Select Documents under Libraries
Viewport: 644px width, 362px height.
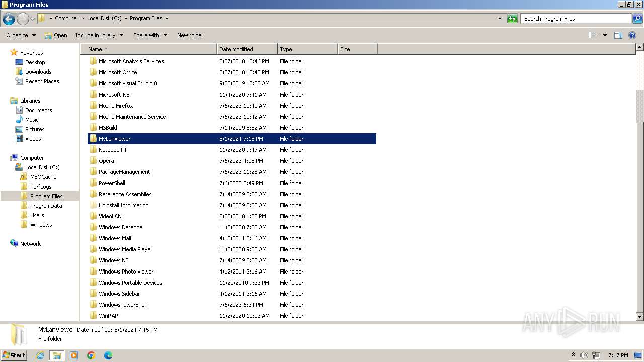(38, 110)
